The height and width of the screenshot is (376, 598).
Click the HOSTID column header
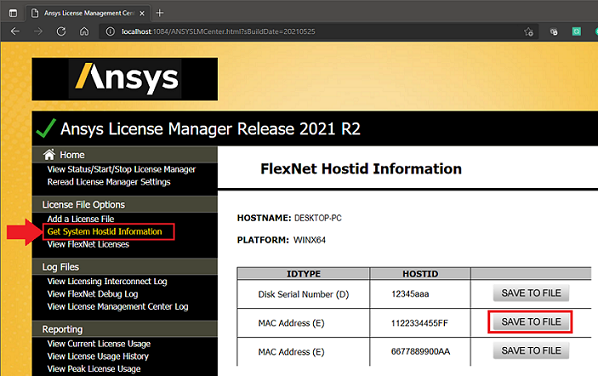[420, 274]
